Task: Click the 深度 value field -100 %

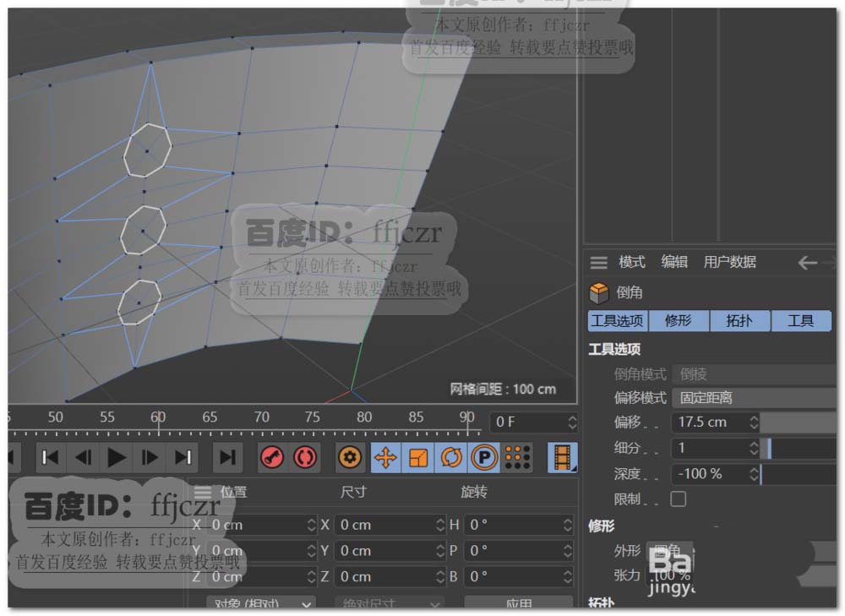Action: [711, 474]
